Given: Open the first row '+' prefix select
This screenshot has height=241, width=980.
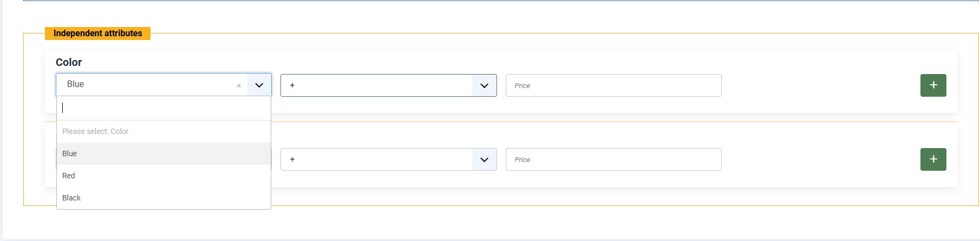Looking at the screenshot, I should point(376,85).
